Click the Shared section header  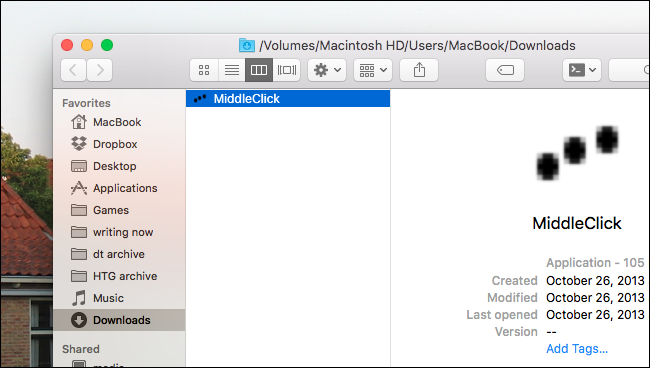[x=81, y=349]
